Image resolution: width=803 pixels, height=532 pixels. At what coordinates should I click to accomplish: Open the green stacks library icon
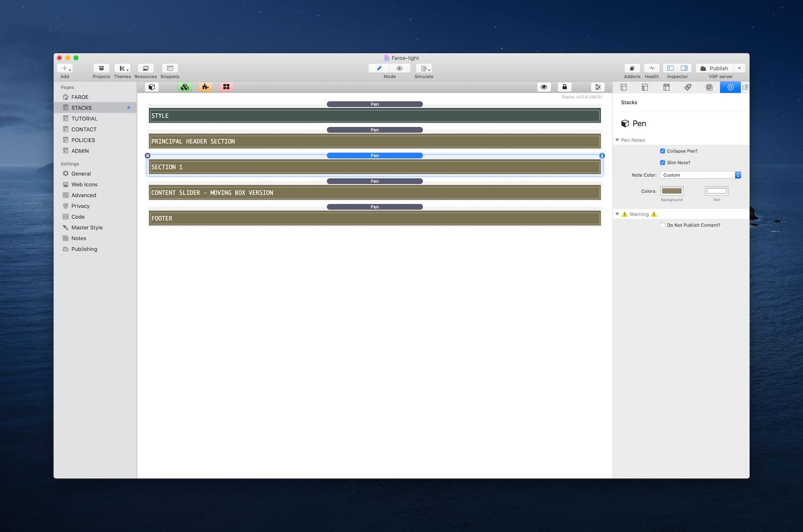click(185, 87)
